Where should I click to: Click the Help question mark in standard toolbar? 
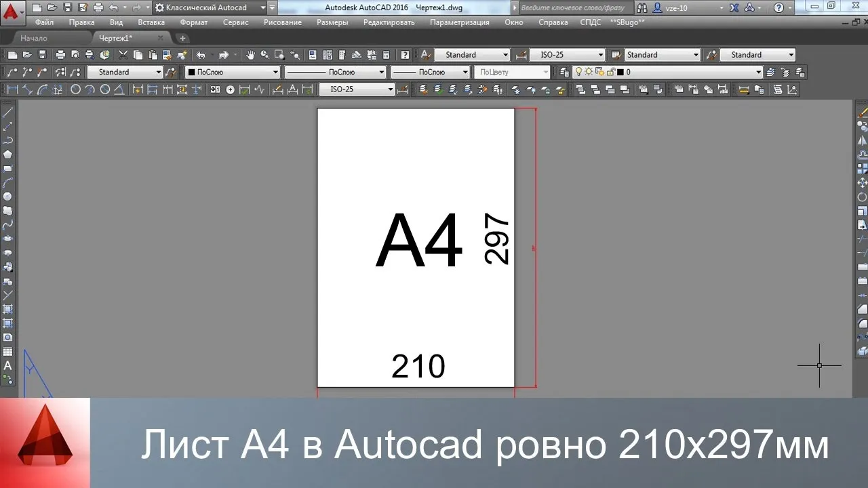tap(405, 55)
